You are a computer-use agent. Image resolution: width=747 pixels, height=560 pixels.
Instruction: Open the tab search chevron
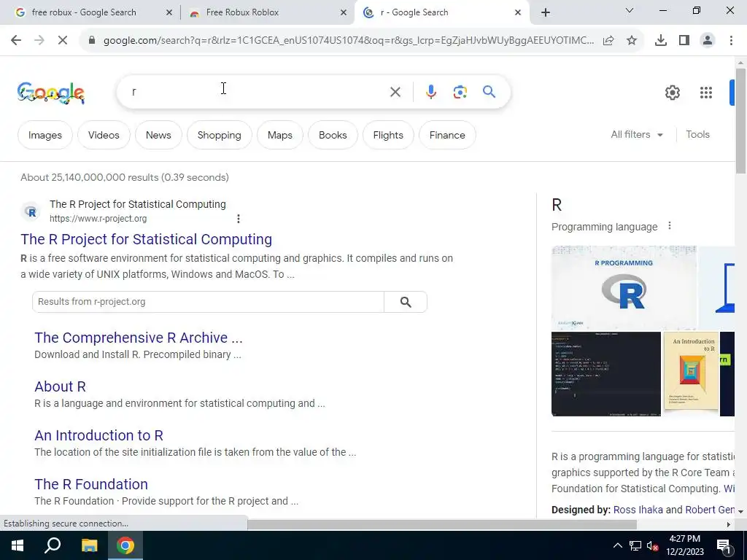[630, 10]
